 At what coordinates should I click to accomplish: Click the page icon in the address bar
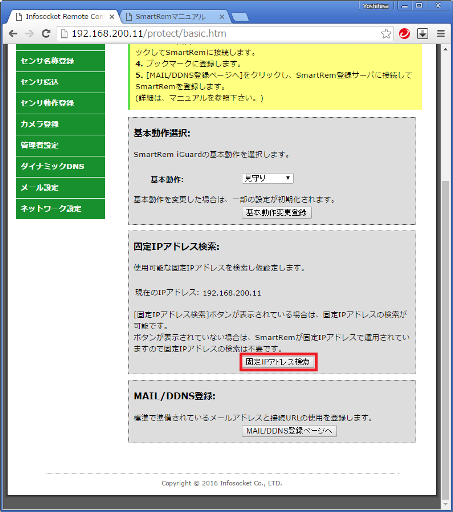click(x=64, y=34)
